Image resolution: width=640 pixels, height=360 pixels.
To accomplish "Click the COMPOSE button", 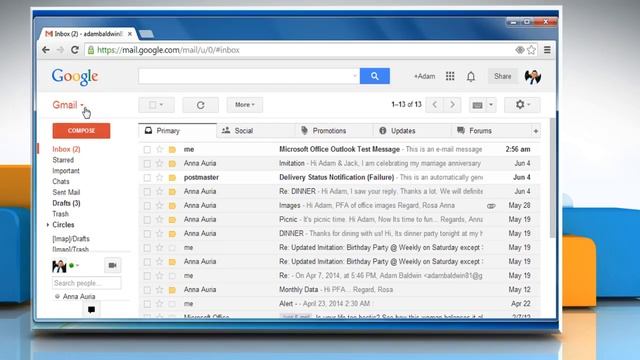I will click(x=81, y=131).
